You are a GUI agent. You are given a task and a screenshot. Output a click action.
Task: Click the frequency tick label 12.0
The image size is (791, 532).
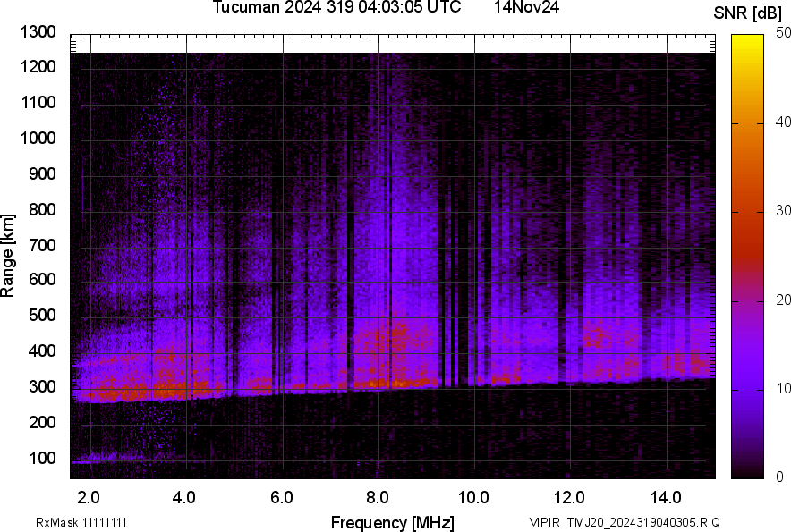(x=570, y=498)
